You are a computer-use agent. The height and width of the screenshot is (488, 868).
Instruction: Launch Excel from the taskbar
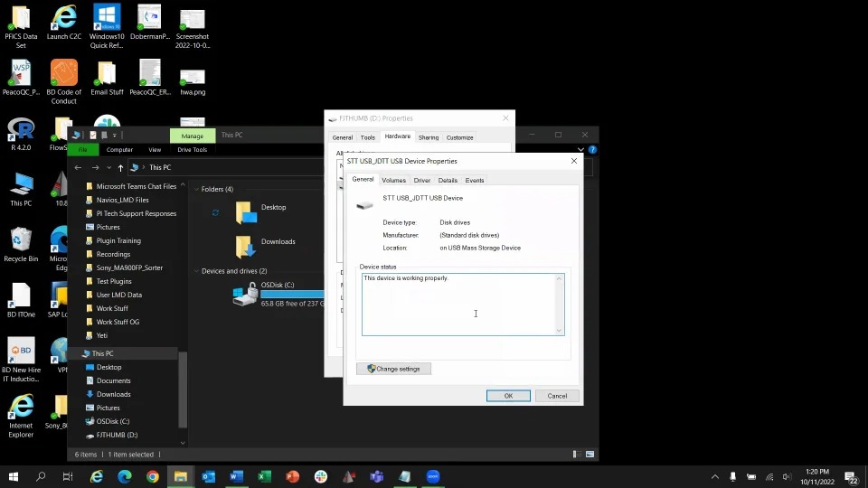(265, 476)
